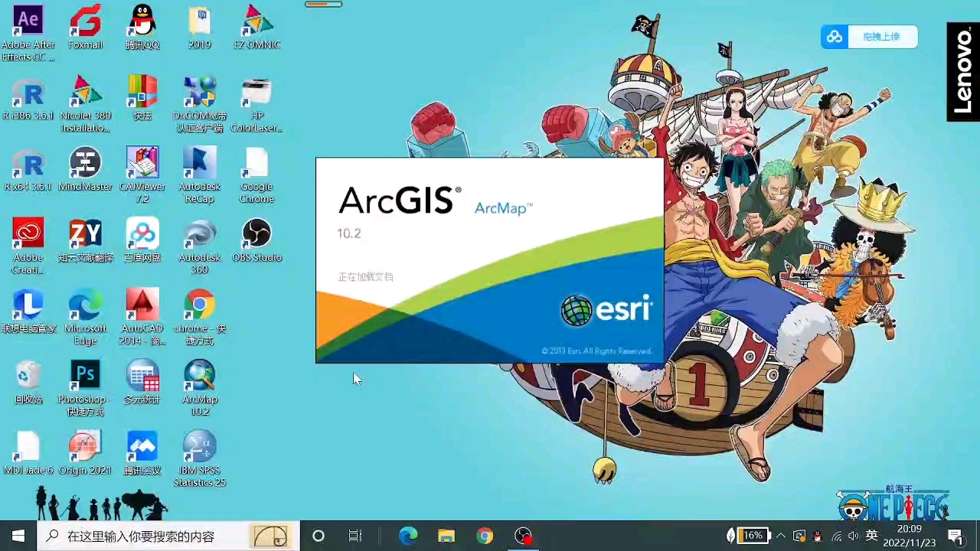
Task: Open Task View in the taskbar
Action: click(x=354, y=536)
